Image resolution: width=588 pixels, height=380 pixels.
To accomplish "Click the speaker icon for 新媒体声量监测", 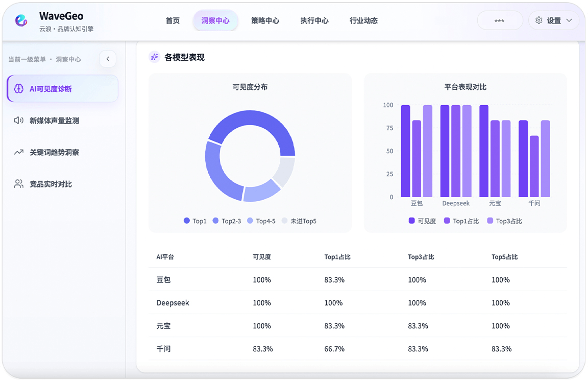I will point(19,121).
